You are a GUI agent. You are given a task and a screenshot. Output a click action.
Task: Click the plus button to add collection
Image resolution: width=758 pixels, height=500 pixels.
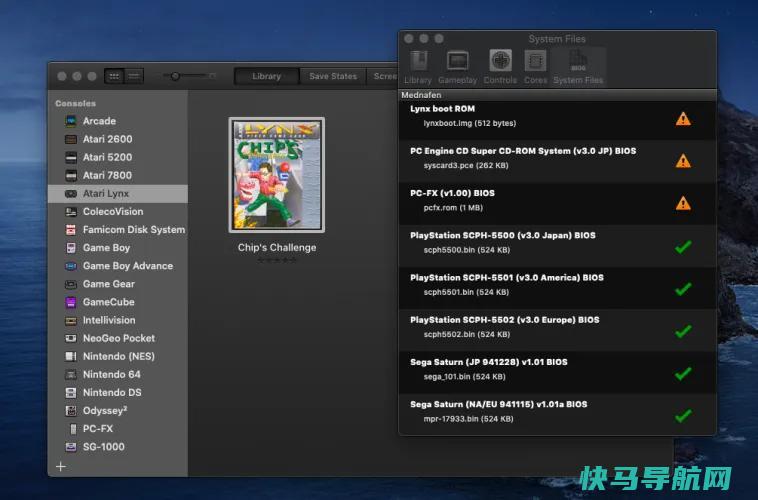click(x=60, y=467)
